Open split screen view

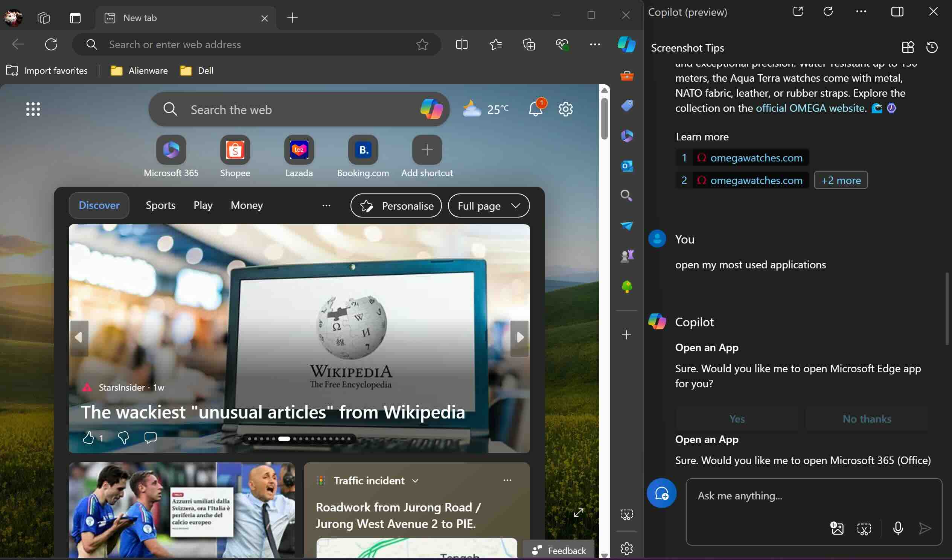[462, 44]
